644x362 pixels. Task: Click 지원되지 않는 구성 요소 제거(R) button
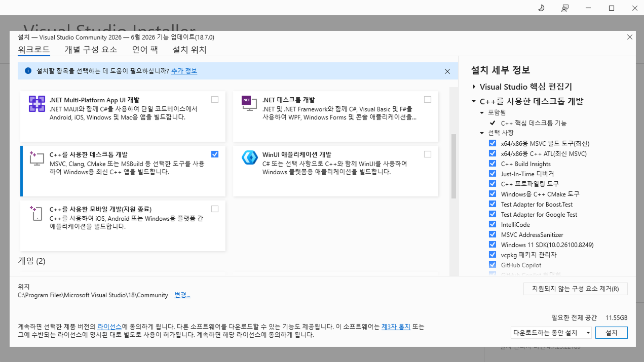[576, 289]
